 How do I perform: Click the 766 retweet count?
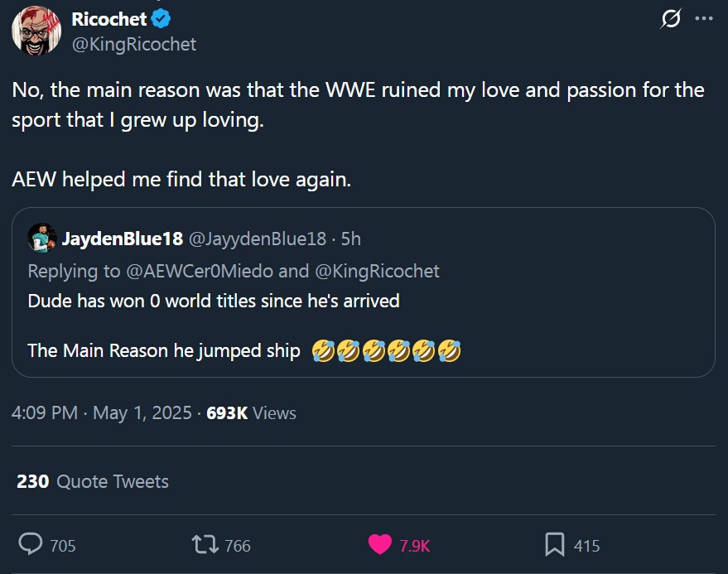(238, 545)
